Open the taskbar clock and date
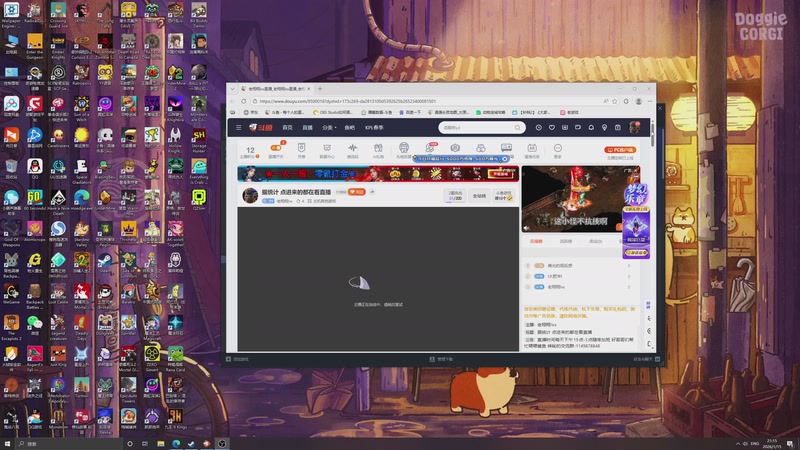Image resolution: width=800 pixels, height=450 pixels. click(x=772, y=444)
